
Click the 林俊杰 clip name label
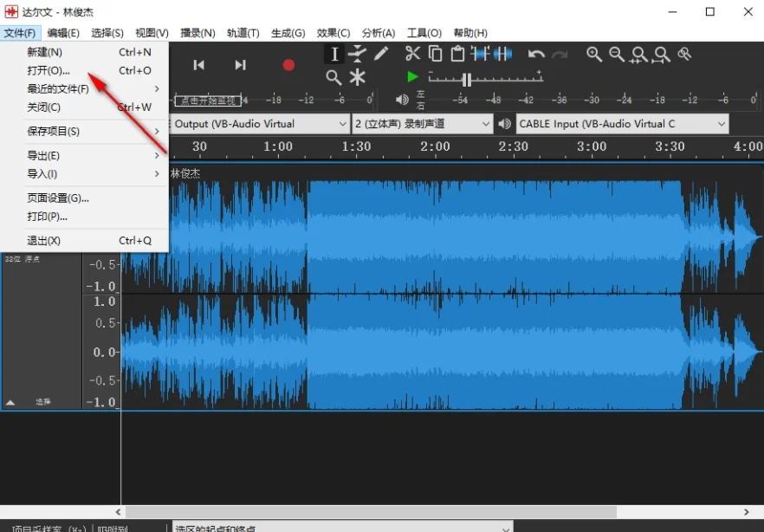pyautogui.click(x=185, y=173)
